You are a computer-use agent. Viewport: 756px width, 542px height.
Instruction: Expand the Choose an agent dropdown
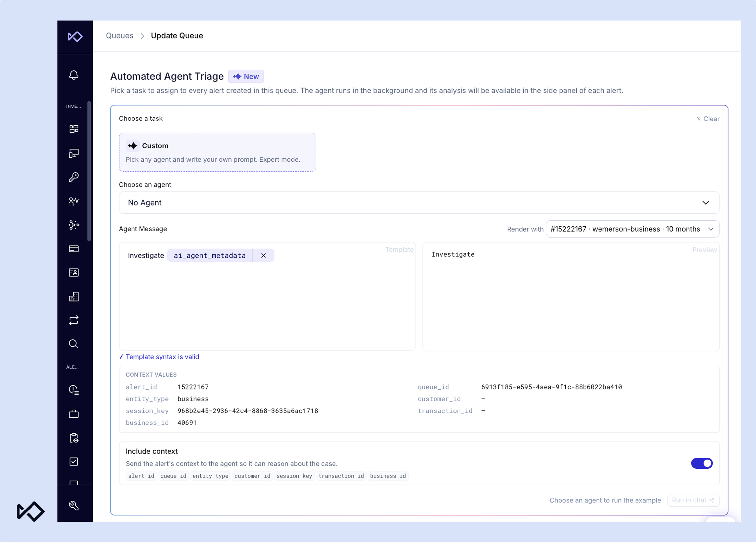pyautogui.click(x=419, y=202)
